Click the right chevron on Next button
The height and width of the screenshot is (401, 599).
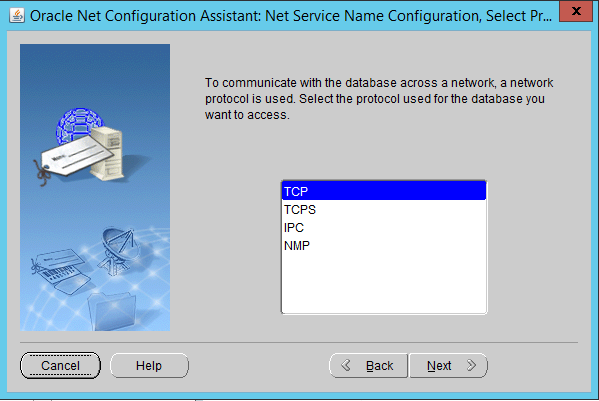point(471,365)
